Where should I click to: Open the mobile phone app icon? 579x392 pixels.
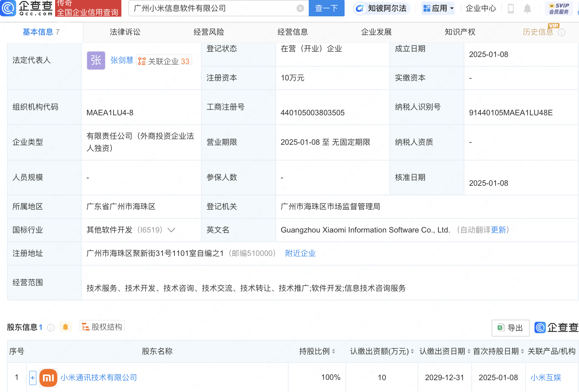click(511, 8)
